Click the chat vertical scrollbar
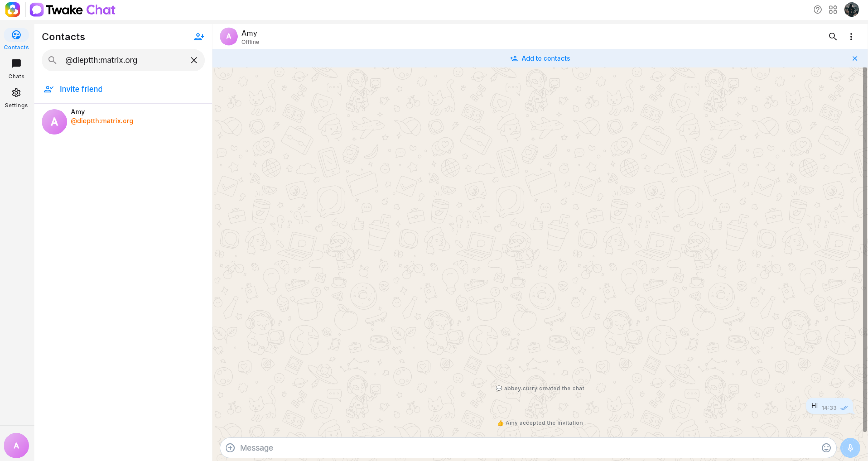 click(865, 250)
